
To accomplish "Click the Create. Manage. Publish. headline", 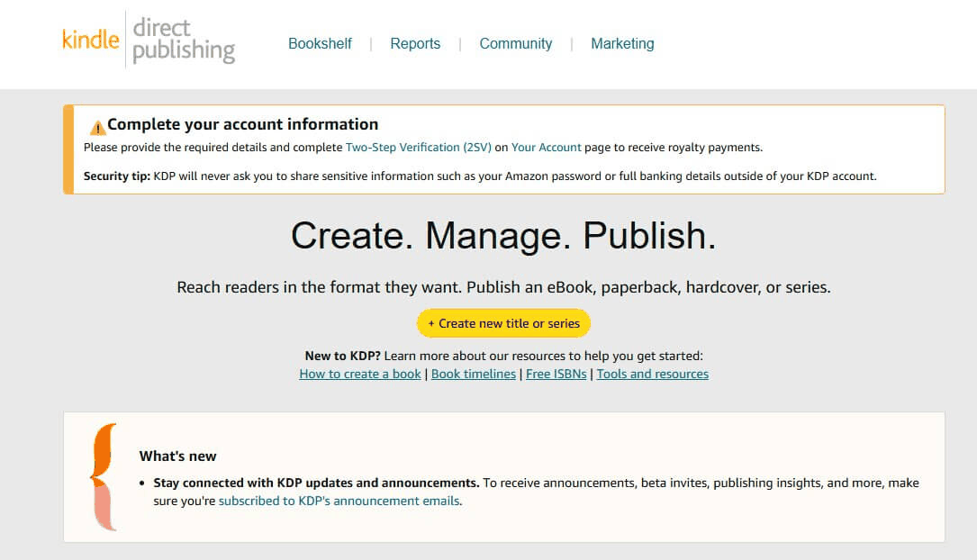I will [503, 236].
